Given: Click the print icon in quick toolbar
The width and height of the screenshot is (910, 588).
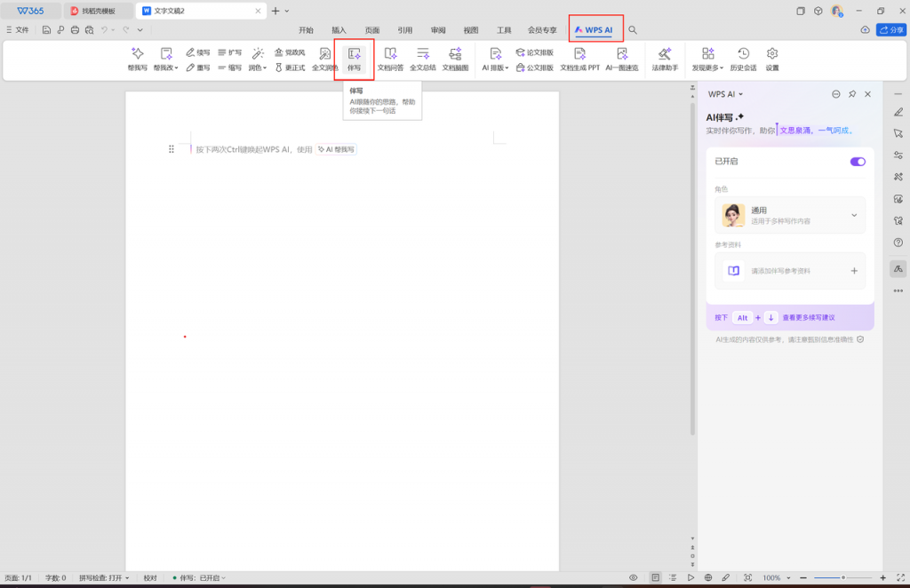Looking at the screenshot, I should (x=75, y=29).
